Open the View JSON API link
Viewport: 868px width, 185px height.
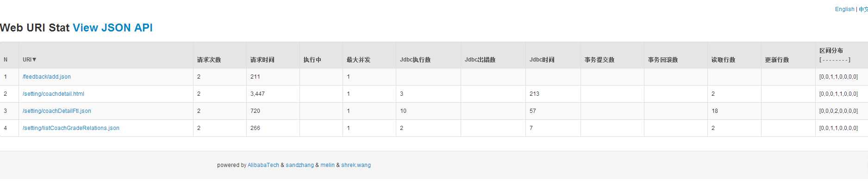[112, 28]
